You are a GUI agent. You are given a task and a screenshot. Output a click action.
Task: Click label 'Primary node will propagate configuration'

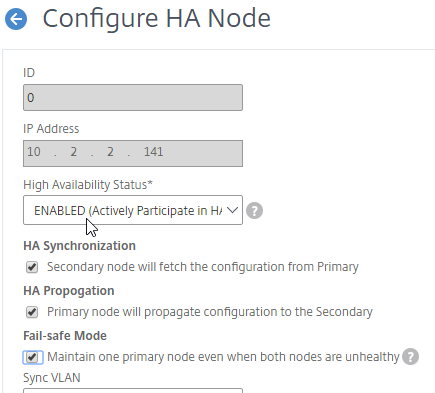tap(210, 312)
